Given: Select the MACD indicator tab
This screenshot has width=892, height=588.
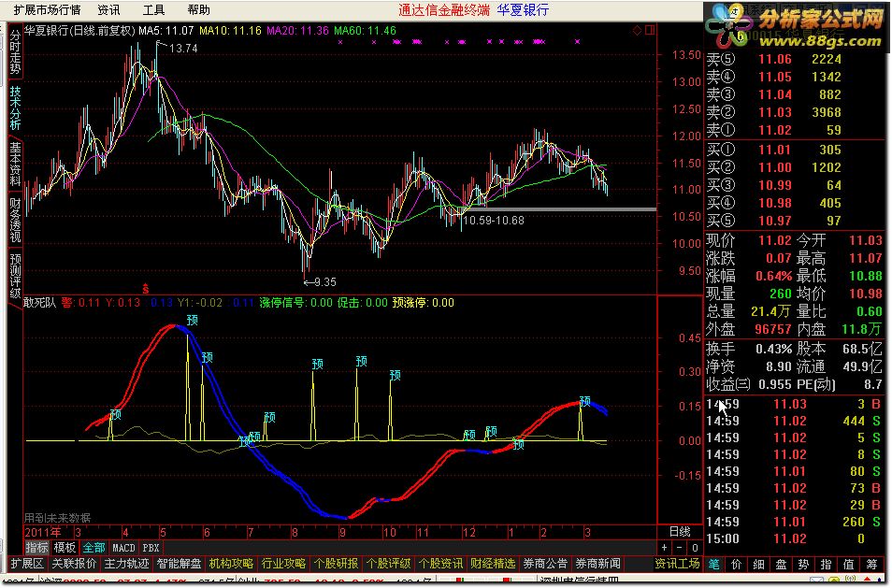Looking at the screenshot, I should [x=122, y=548].
